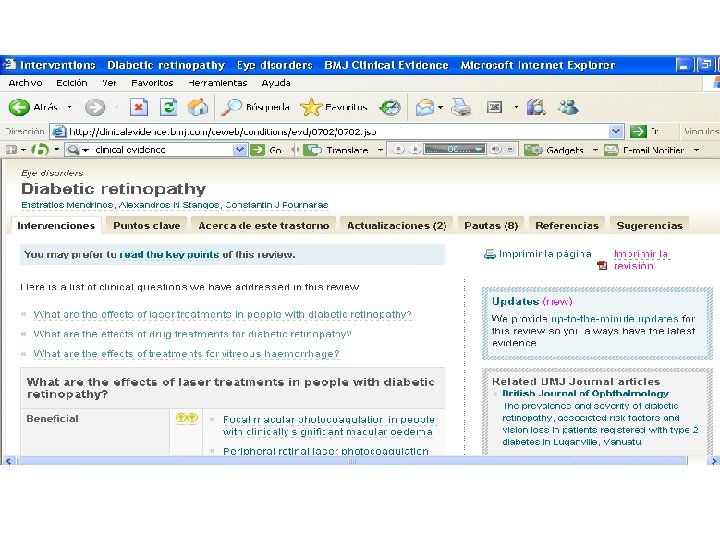Select the Intervenciones tab
This screenshot has height=540, width=720.
click(x=56, y=225)
